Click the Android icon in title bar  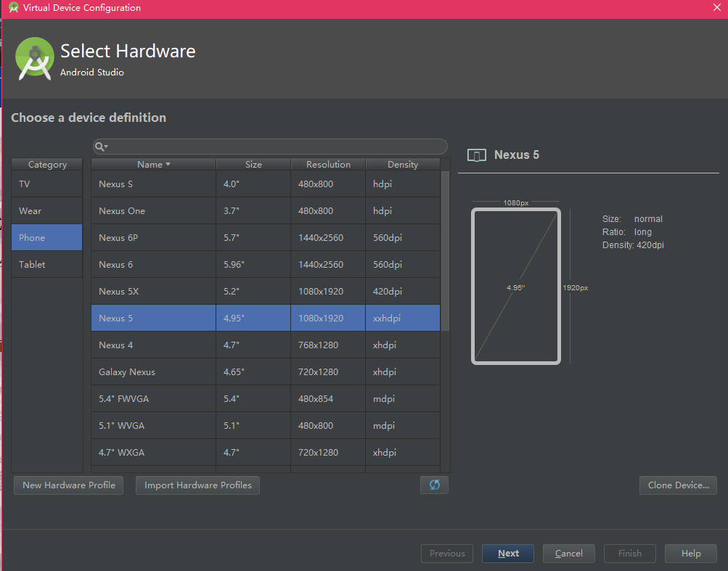point(14,7)
